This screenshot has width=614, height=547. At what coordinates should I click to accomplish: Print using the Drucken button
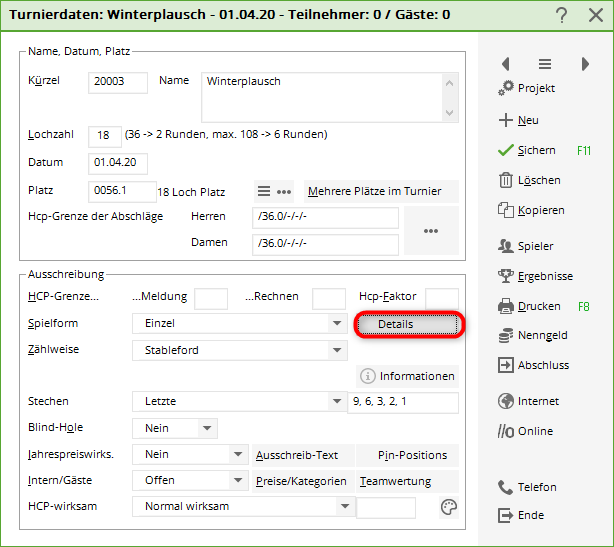point(529,306)
